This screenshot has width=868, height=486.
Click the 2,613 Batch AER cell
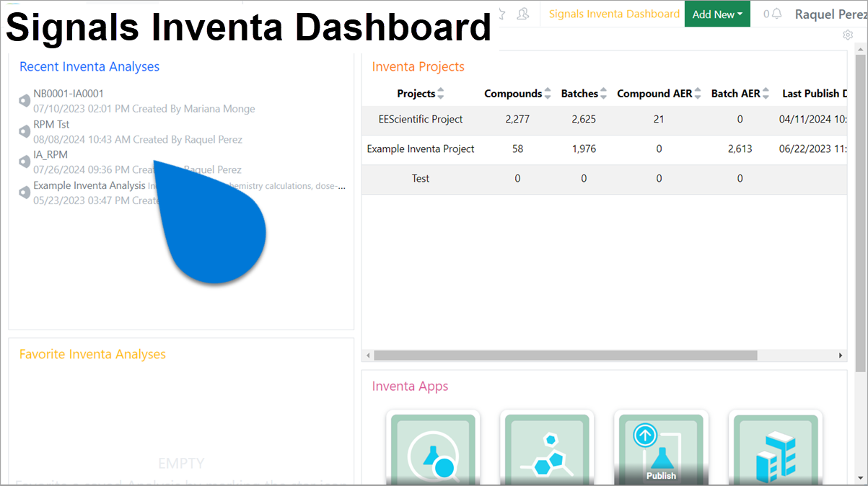(740, 149)
